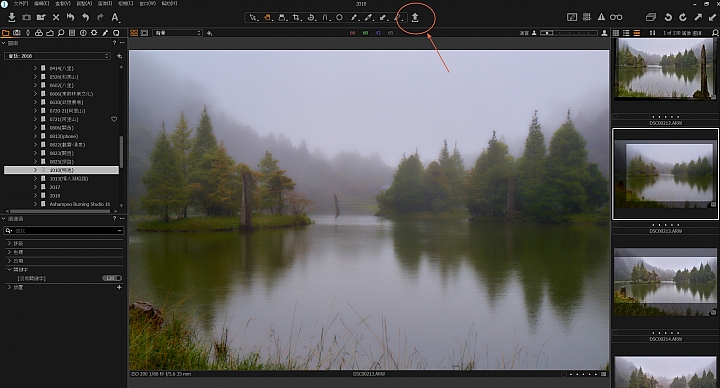Switch browser to list view
720x388 pixels.
click(x=626, y=33)
